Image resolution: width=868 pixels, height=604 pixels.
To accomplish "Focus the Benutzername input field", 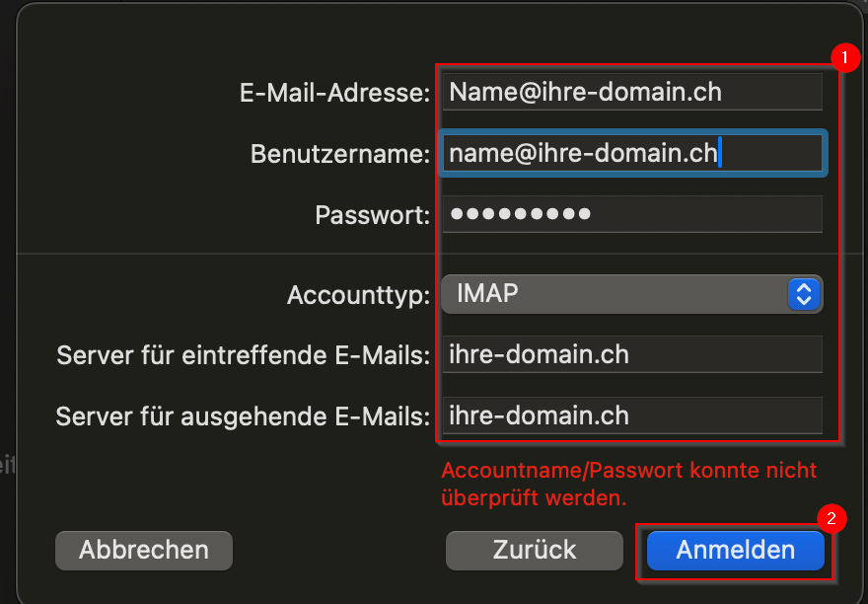I will (631, 154).
